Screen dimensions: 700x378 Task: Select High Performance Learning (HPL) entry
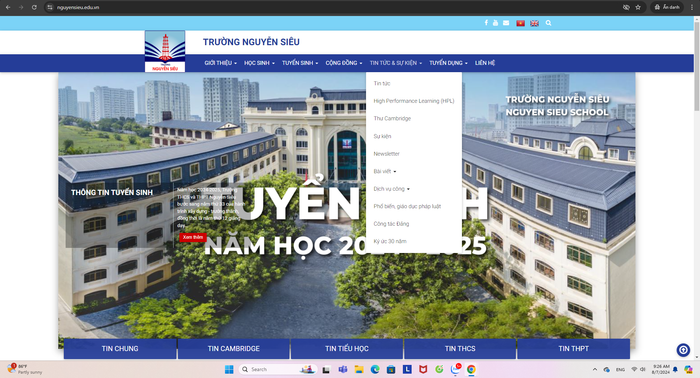pos(414,101)
